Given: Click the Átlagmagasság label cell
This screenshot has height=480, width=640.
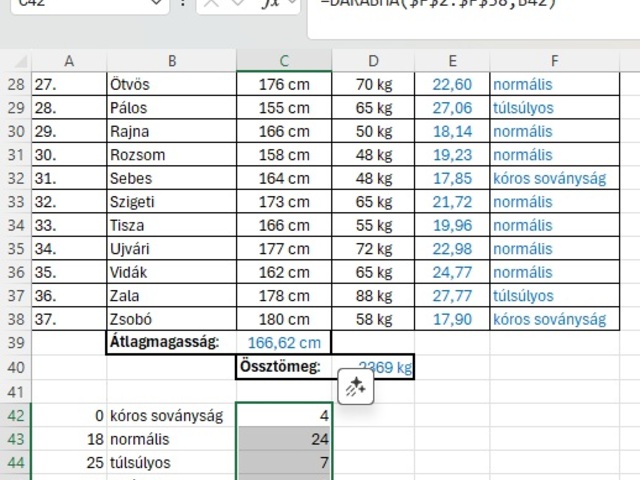Looking at the screenshot, I should [171, 343].
